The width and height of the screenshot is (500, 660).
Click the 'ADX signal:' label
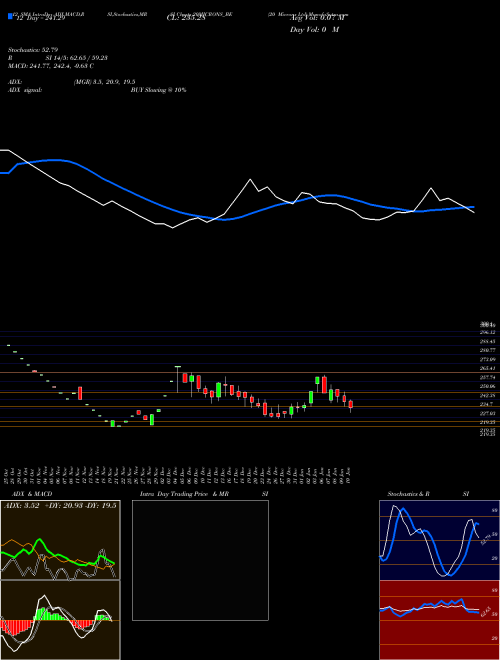point(25,90)
